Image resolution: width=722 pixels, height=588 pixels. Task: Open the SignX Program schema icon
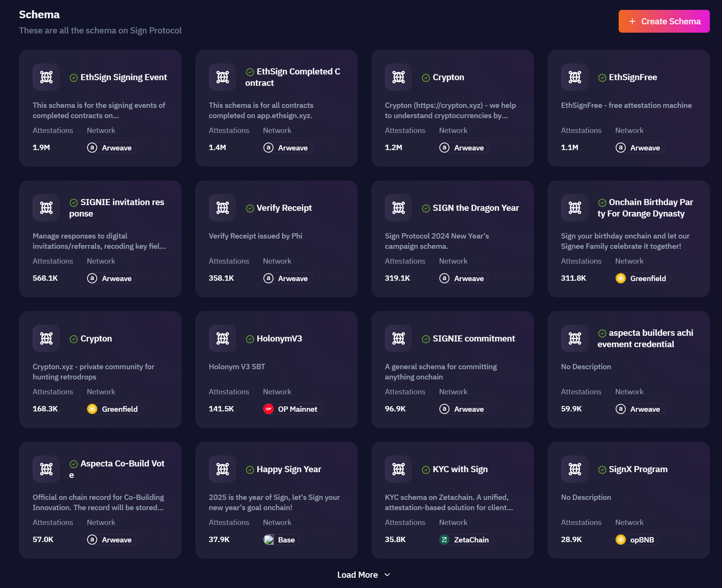point(575,469)
